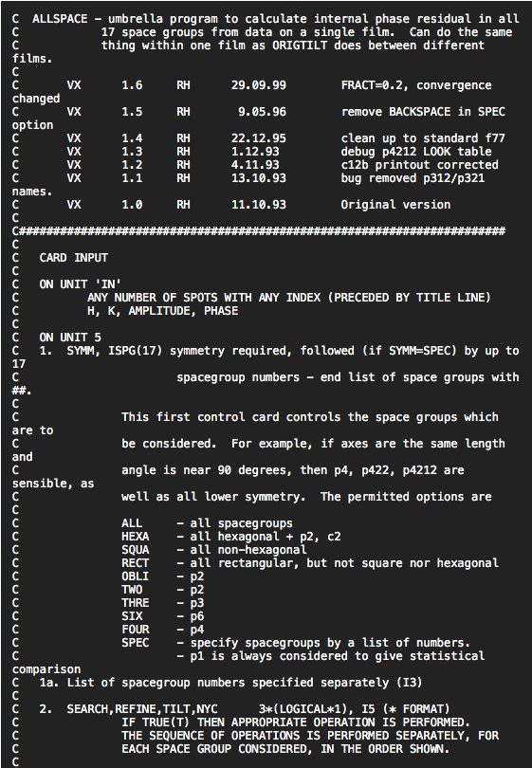532x768 pixels.
Task: Click the RECT option keyword
Action: pos(136,563)
